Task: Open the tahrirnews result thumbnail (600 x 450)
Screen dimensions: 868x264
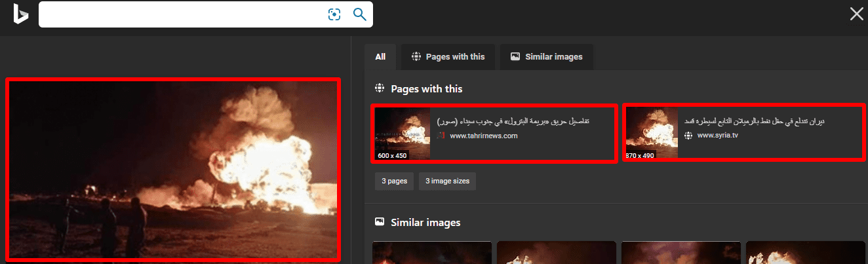Action: click(x=402, y=134)
